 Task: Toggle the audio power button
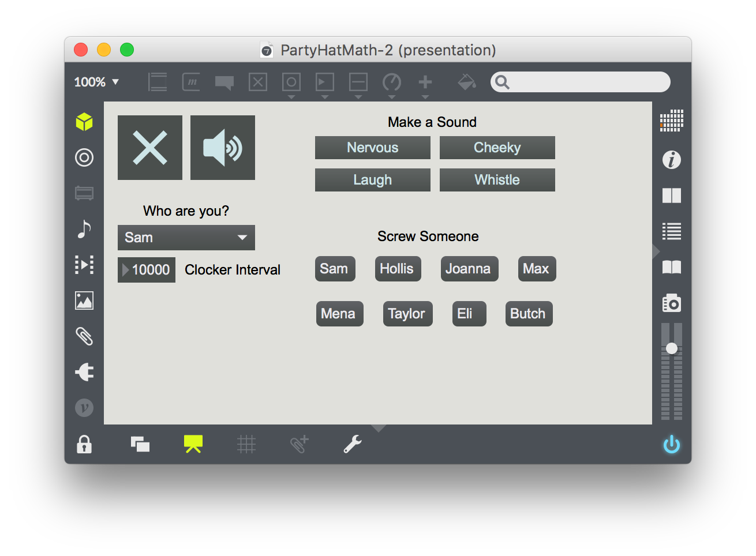coord(672,444)
